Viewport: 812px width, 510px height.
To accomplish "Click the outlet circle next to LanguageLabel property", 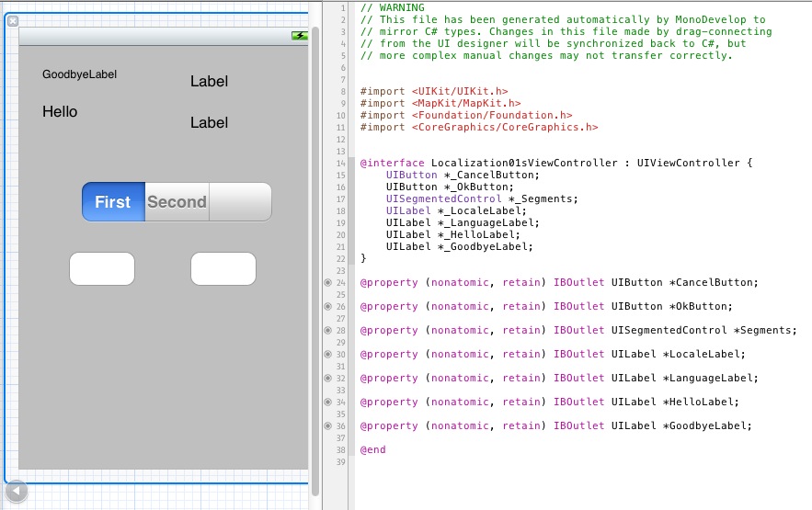I will [x=327, y=378].
